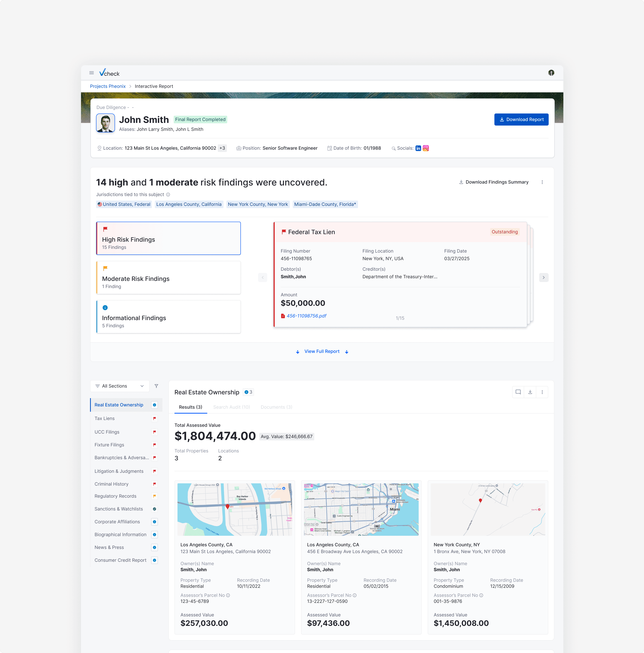Open the hamburger menu icon
644x653 pixels.
pyautogui.click(x=91, y=73)
